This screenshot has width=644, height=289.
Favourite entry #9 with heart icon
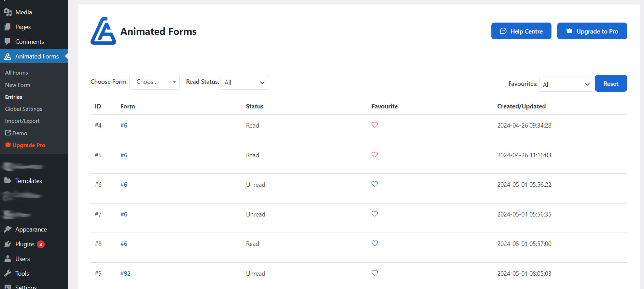click(x=375, y=273)
